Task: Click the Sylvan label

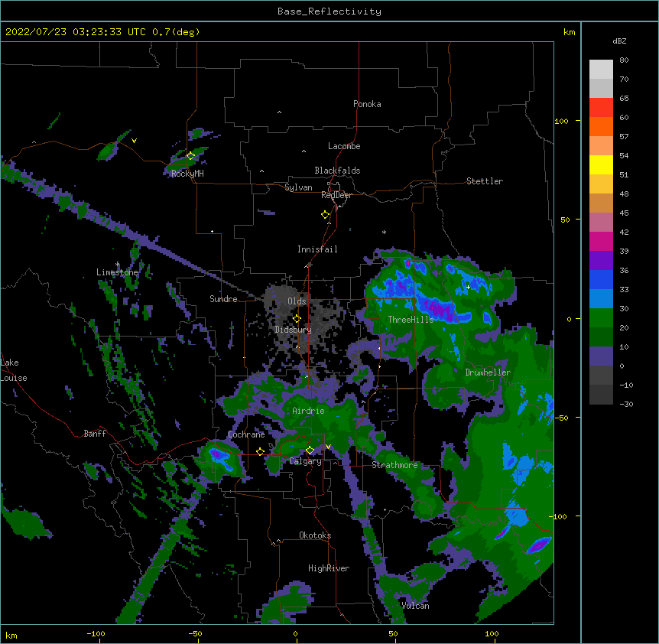Action: 298,187
